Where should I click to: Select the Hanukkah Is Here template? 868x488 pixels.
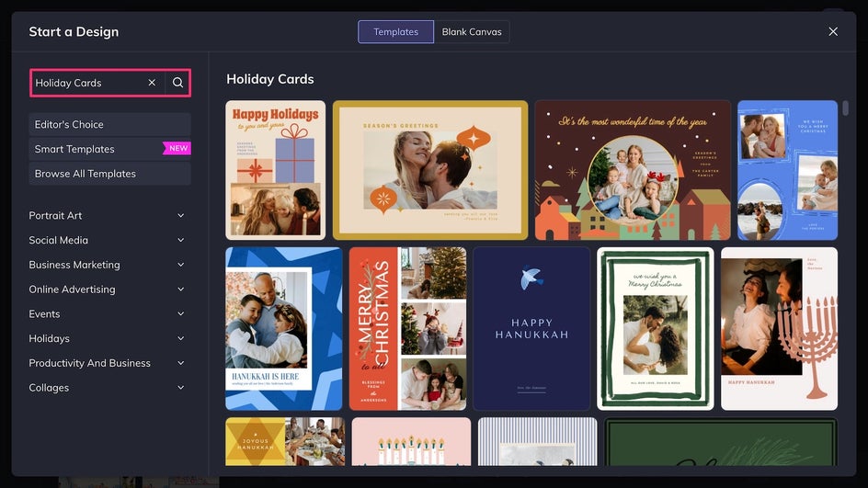click(284, 329)
